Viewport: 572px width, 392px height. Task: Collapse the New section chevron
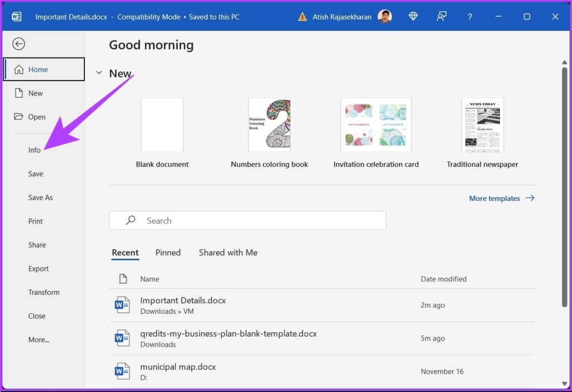(99, 73)
